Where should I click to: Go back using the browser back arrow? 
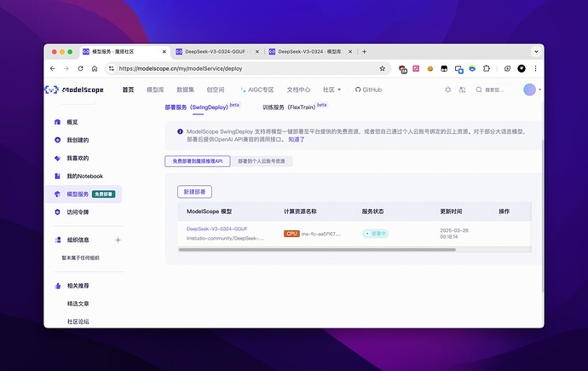click(x=53, y=68)
